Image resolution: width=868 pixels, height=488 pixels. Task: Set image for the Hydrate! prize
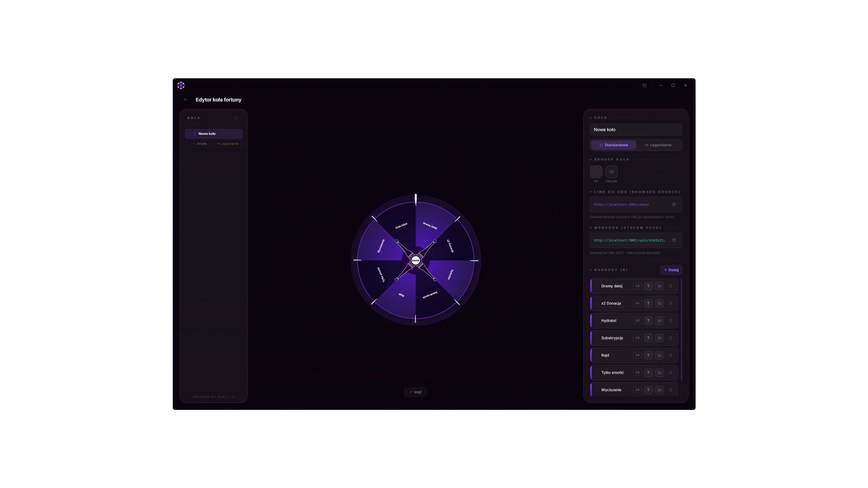659,321
